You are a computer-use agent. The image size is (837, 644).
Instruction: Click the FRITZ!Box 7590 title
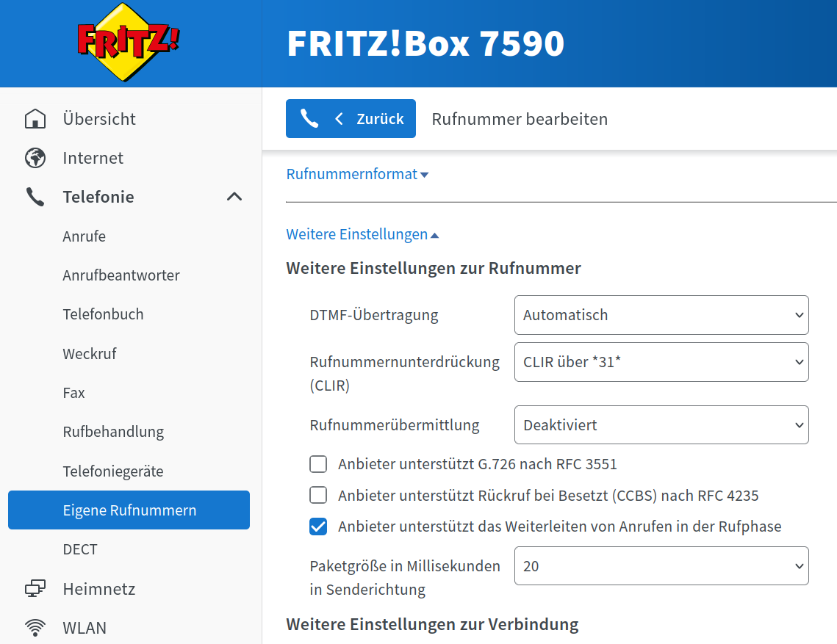[425, 43]
